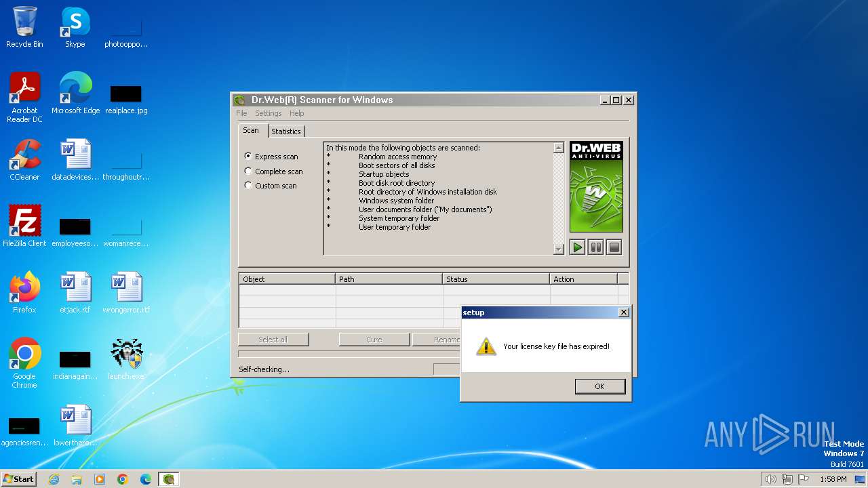868x488 pixels.
Task: Click the volume speaker tray icon
Action: point(770,479)
